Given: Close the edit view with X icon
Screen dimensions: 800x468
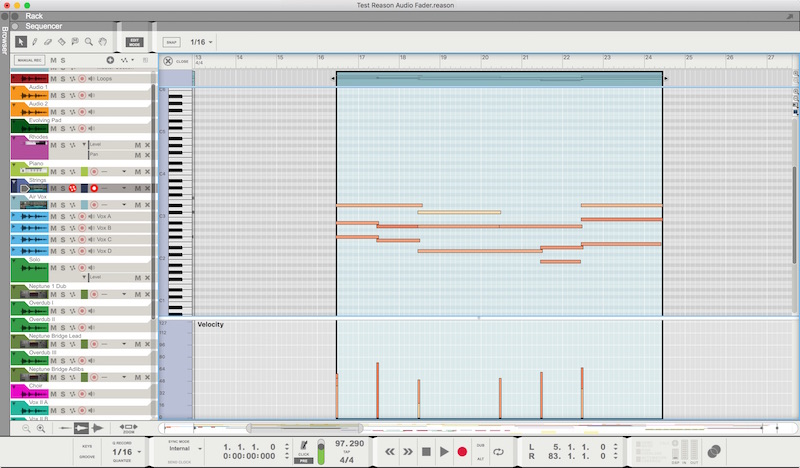Looking at the screenshot, I should click(168, 61).
